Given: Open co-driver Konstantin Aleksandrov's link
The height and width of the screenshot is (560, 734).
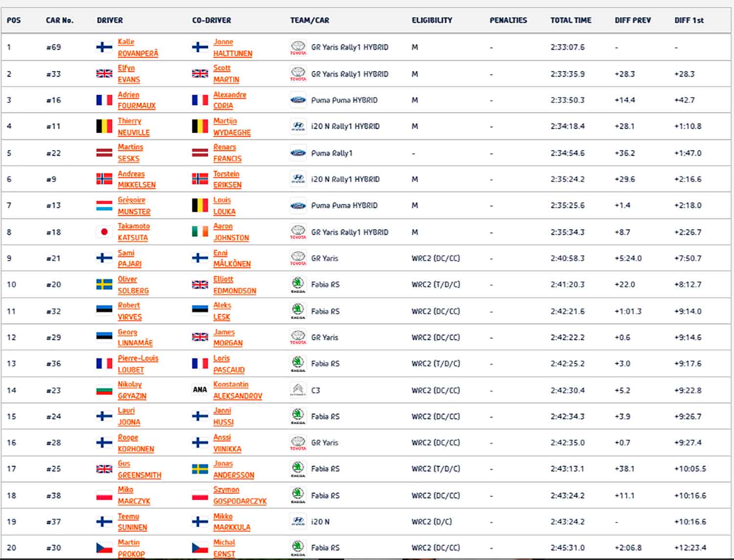Looking at the screenshot, I should coord(237,390).
